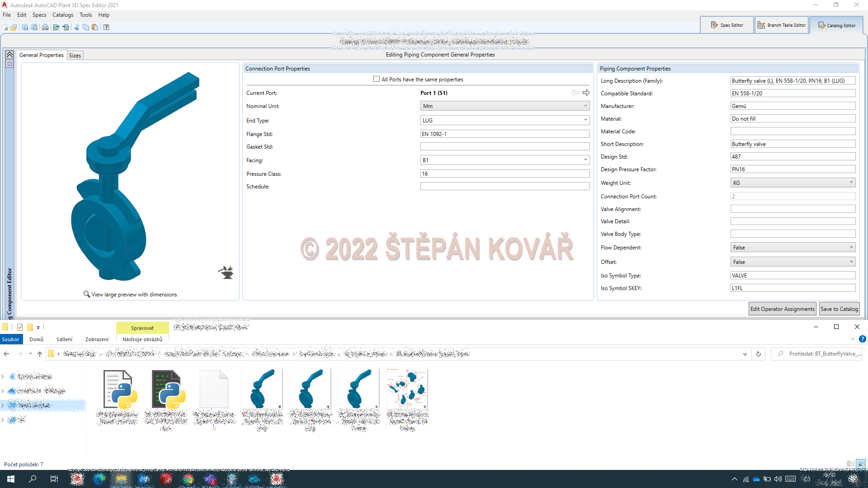This screenshot has width=868, height=488.
Task: Click the Long Description (Family) input field
Action: [x=793, y=80]
